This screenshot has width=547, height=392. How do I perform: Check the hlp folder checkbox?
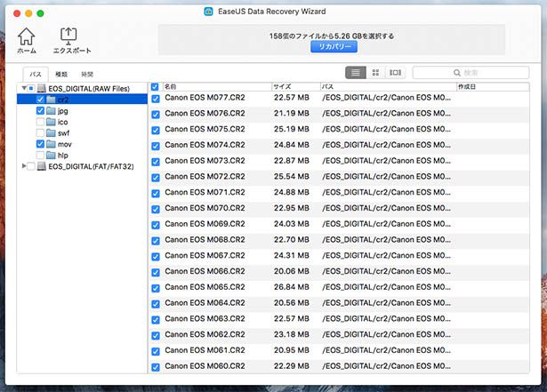tap(40, 155)
